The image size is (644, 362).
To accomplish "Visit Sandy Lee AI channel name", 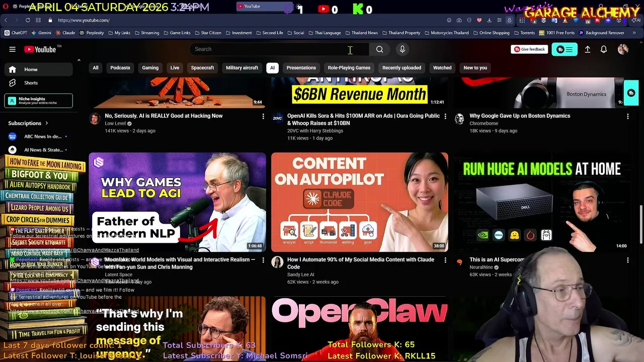I will 300,275.
